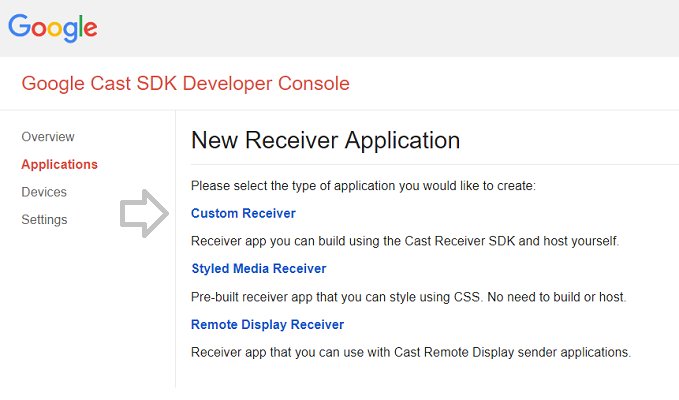Click the Google logo
Image resolution: width=679 pixels, height=400 pixels.
coord(53,28)
